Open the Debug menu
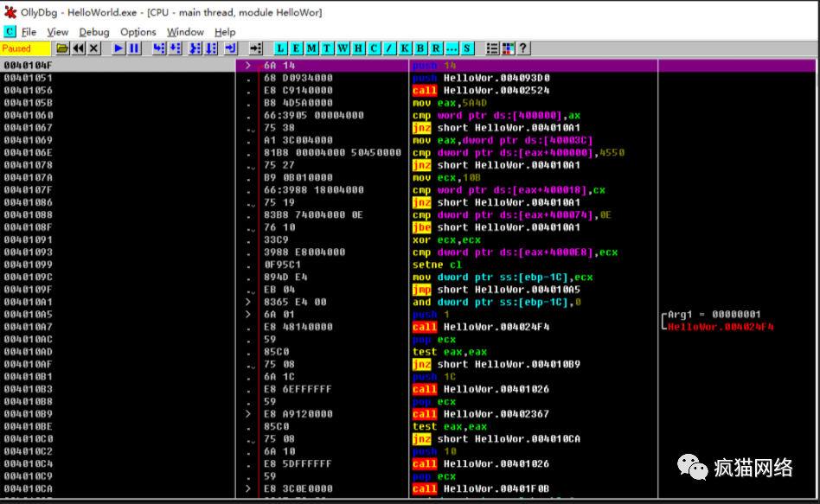 click(x=94, y=32)
